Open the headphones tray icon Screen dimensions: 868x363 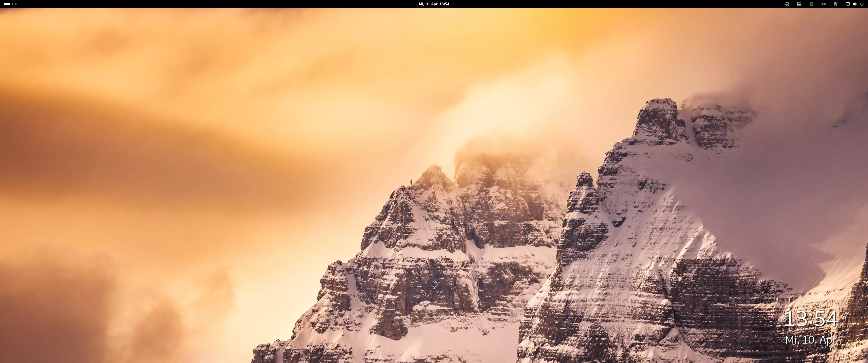point(787,4)
